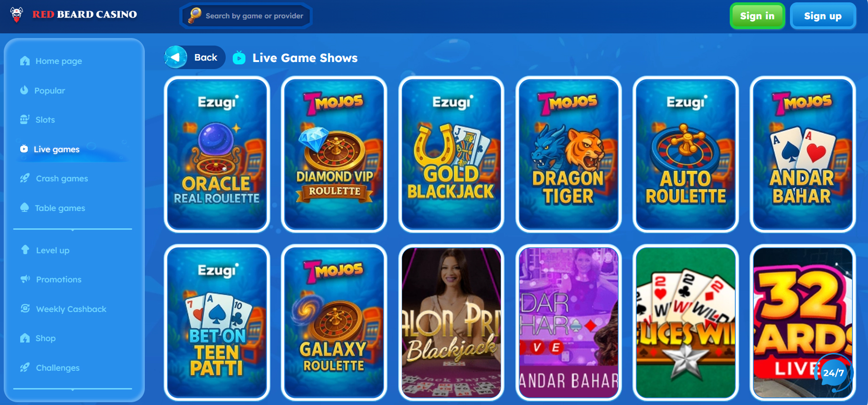Open the Oracle Real Roulette game tile

(x=217, y=154)
